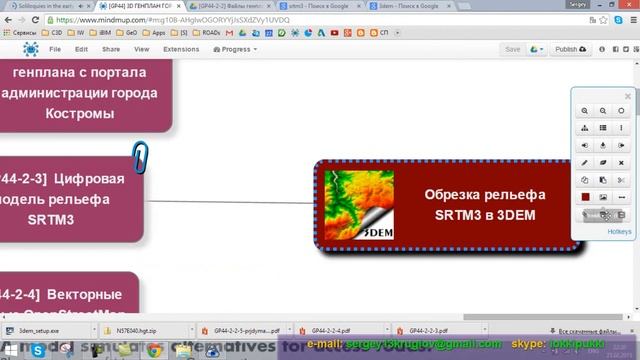
Task: Open the 3dem_setup.exe download
Action: click(47, 331)
